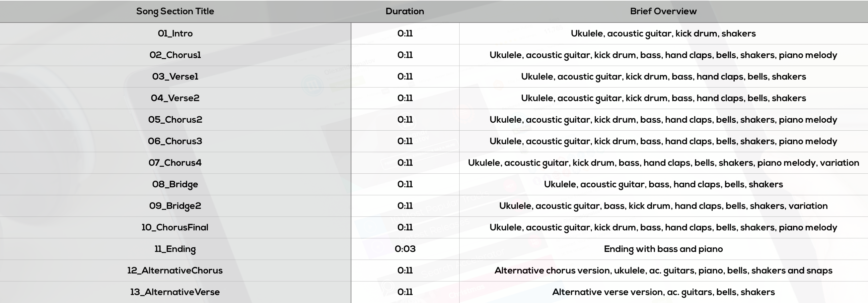
Task: Click the Brief Overview column header
Action: pyautogui.click(x=664, y=12)
